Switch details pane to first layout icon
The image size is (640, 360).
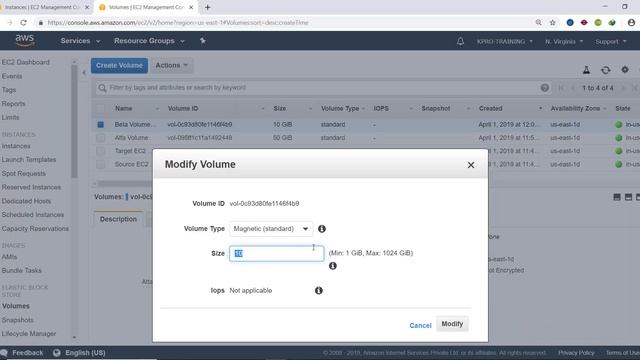point(617,197)
